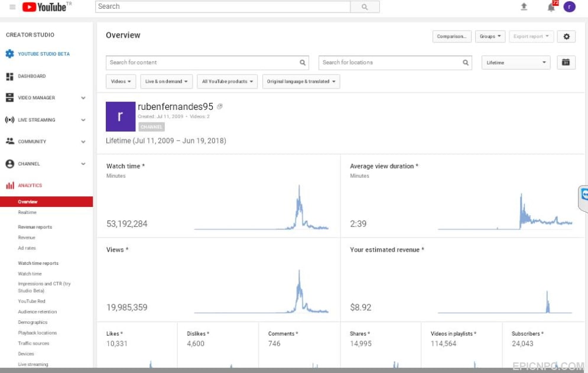Expand the Channel section
Image resolution: width=588 pixels, height=373 pixels.
pyautogui.click(x=83, y=164)
